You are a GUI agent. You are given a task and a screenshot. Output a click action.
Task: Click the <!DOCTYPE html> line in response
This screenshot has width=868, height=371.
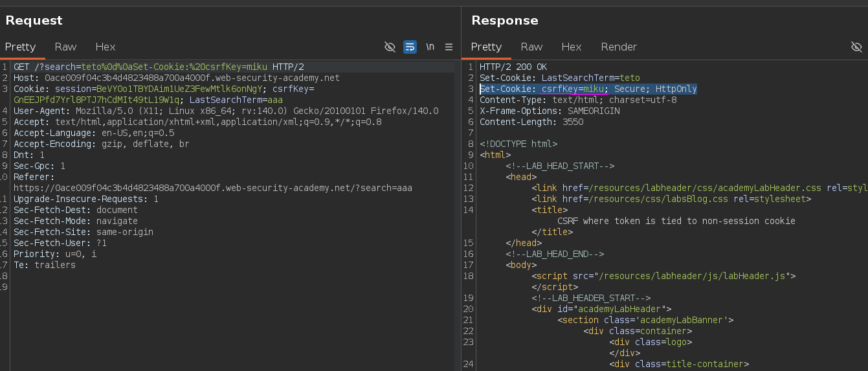518,144
